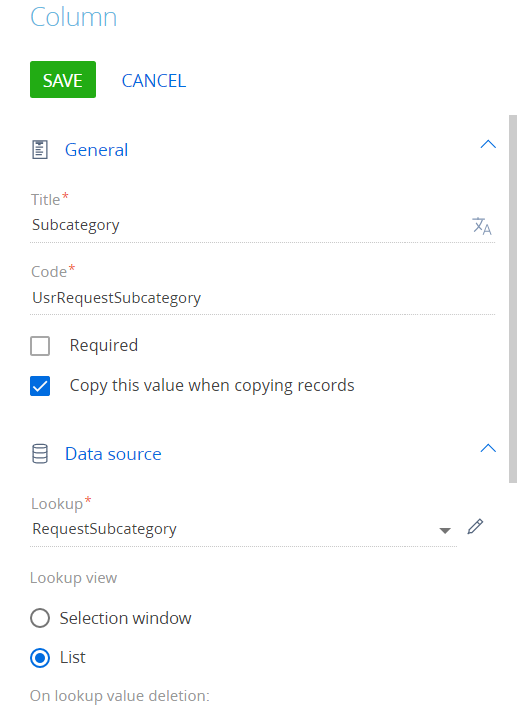The width and height of the screenshot is (519, 718).
Task: Click the Data source section heading
Action: (113, 454)
